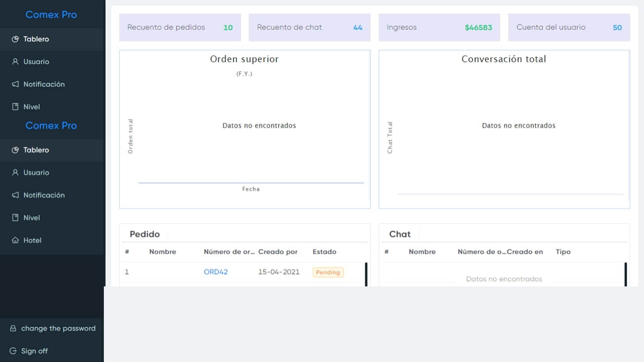Click the Pedido table scrollbar
This screenshot has height=362, width=644.
pos(366,274)
